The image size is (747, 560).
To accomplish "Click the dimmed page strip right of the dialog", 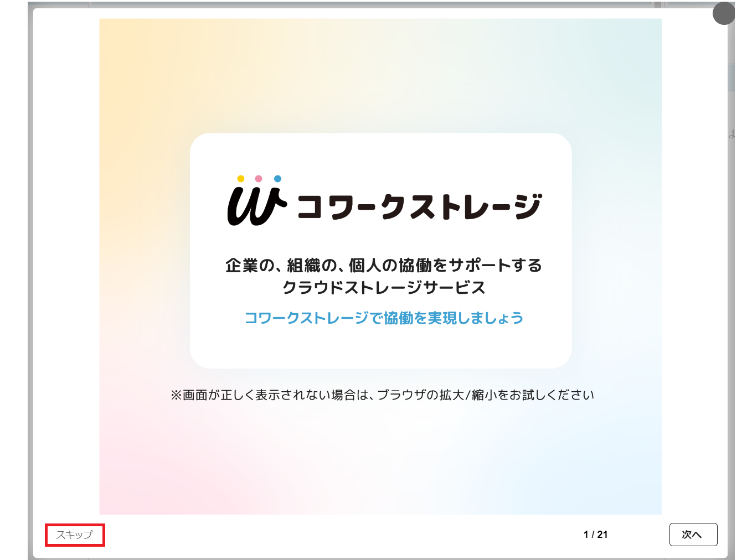I will tap(731, 277).
